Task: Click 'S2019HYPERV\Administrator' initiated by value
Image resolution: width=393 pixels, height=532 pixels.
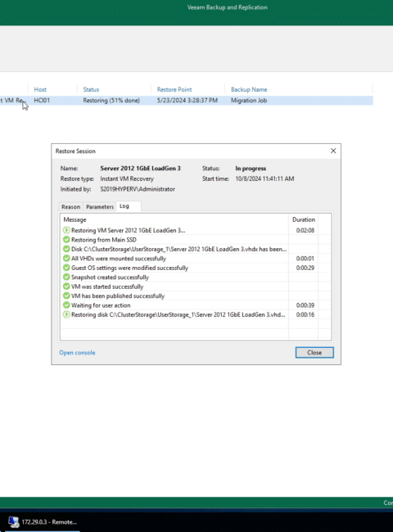Action: pyautogui.click(x=138, y=189)
